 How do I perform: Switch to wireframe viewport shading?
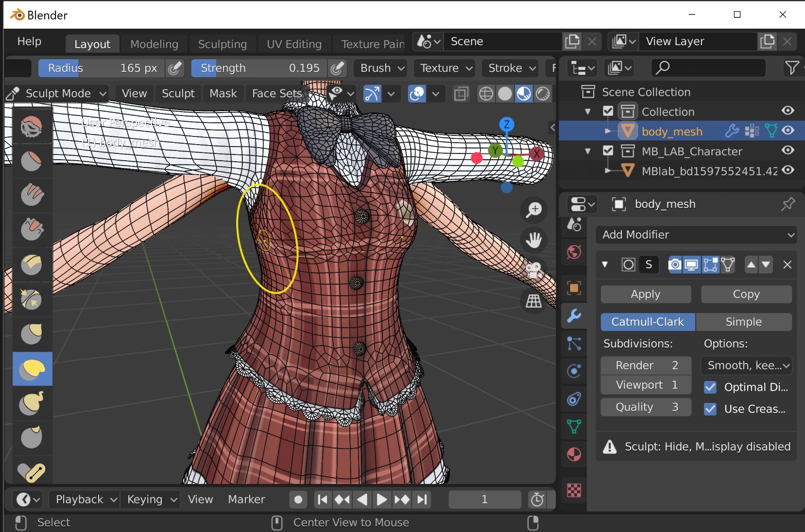pos(486,94)
